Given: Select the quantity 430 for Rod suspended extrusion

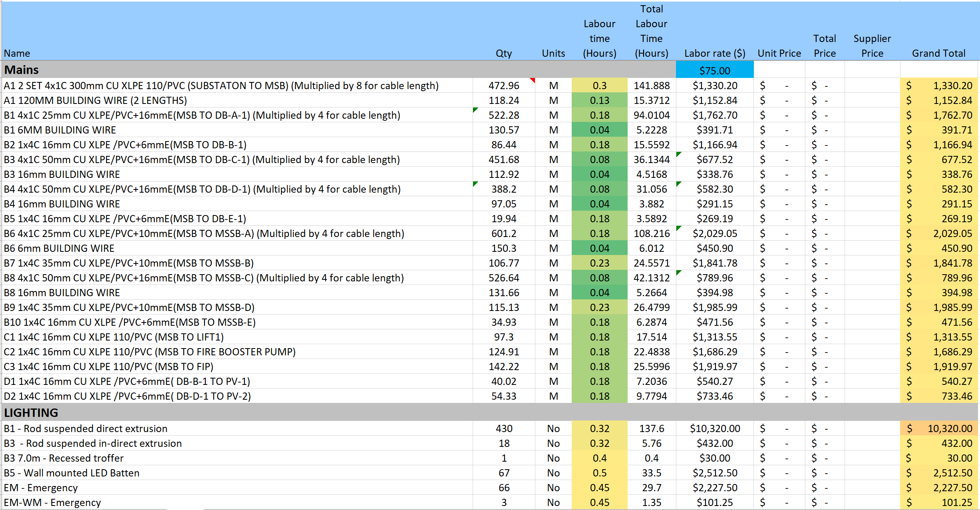Looking at the screenshot, I should (x=503, y=428).
